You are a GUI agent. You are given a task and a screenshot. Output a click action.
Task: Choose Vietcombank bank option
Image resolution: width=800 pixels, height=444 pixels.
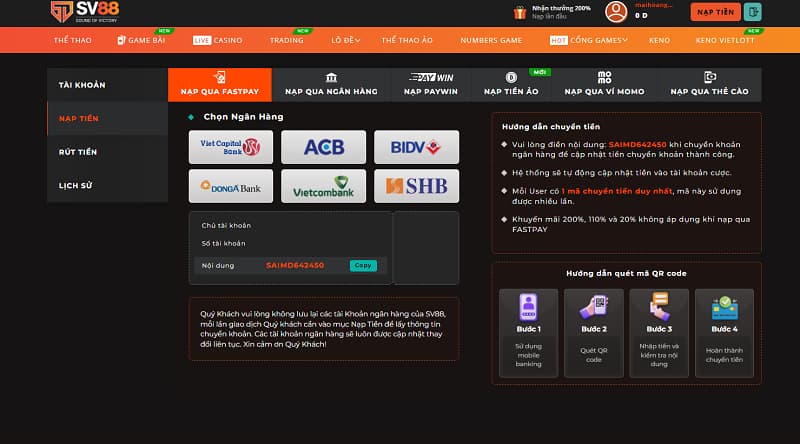pyautogui.click(x=323, y=186)
